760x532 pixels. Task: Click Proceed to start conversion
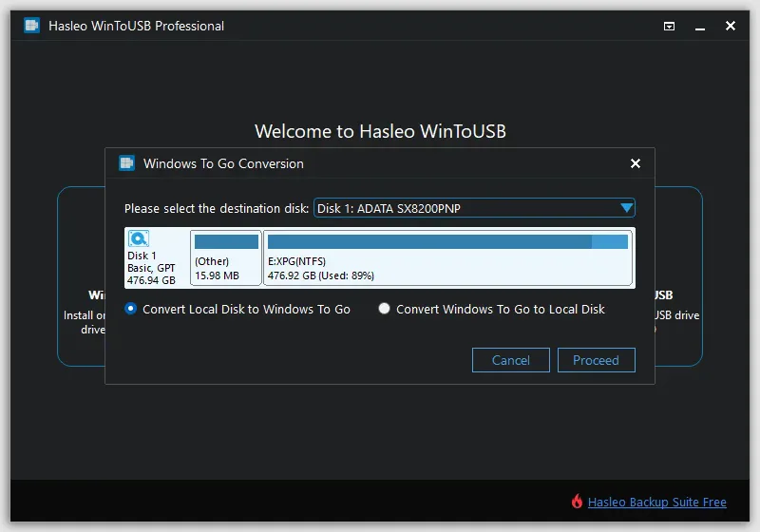click(x=596, y=360)
